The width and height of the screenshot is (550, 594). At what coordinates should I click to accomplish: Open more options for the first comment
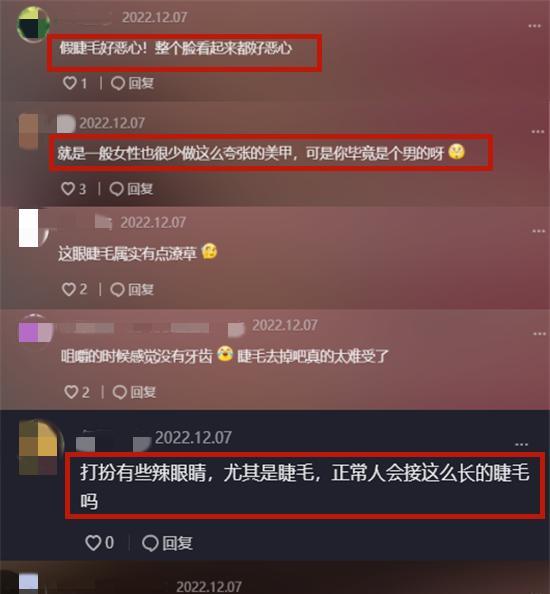[x=534, y=26]
